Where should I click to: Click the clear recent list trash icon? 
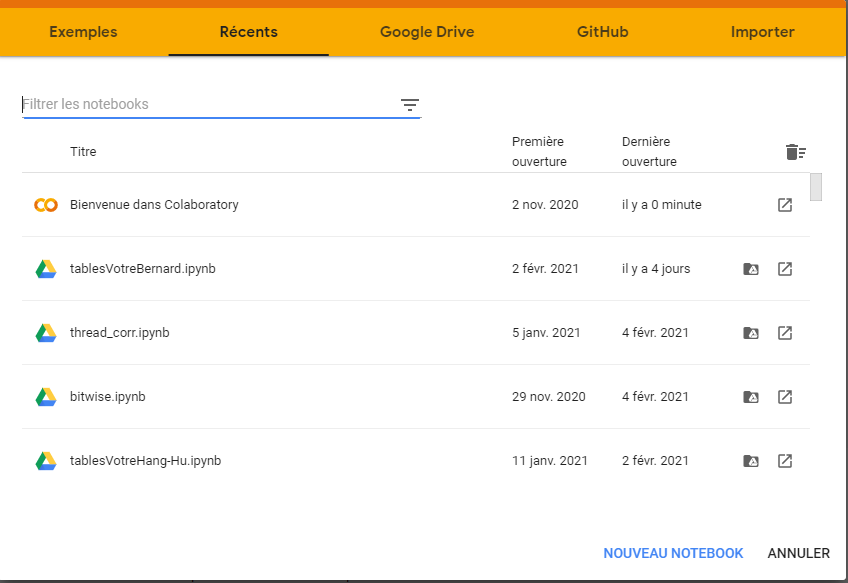click(x=795, y=152)
